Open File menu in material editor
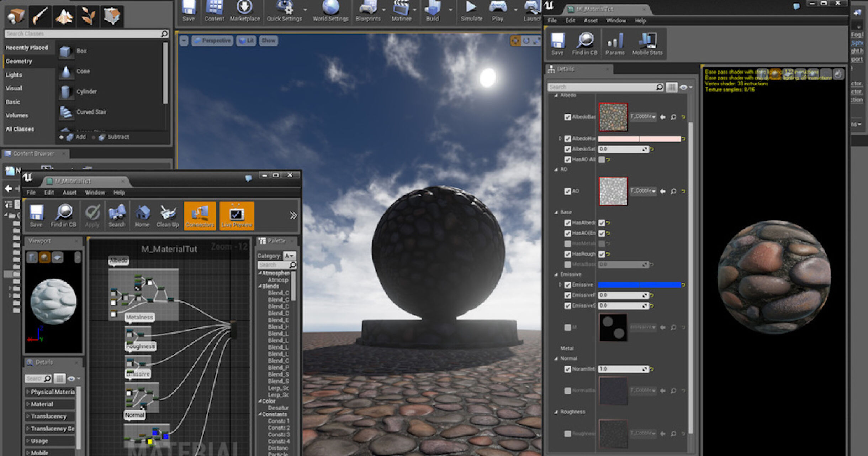868x456 pixels. 31,193
